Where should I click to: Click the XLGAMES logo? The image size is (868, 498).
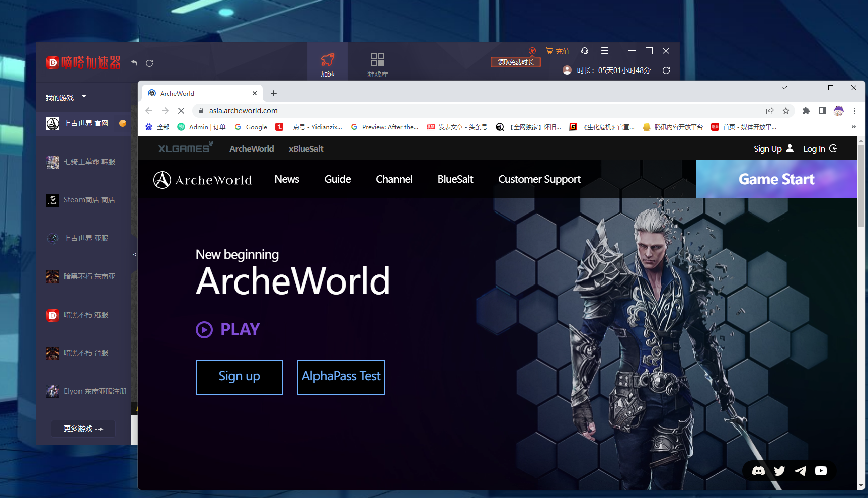coord(185,148)
